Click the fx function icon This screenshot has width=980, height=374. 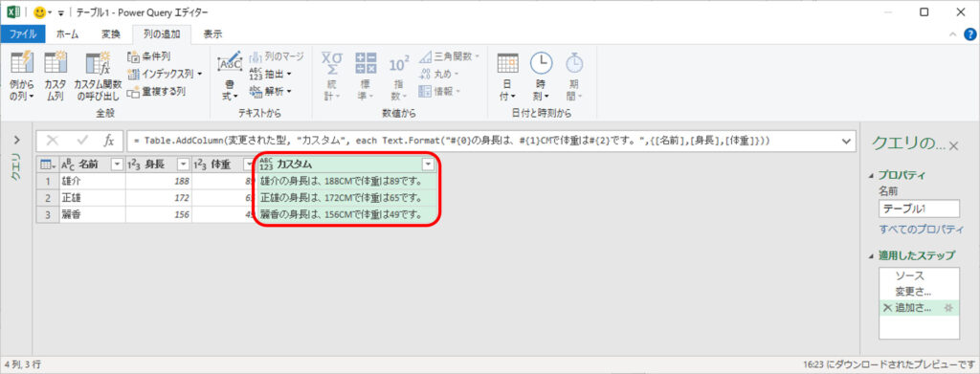(x=109, y=141)
